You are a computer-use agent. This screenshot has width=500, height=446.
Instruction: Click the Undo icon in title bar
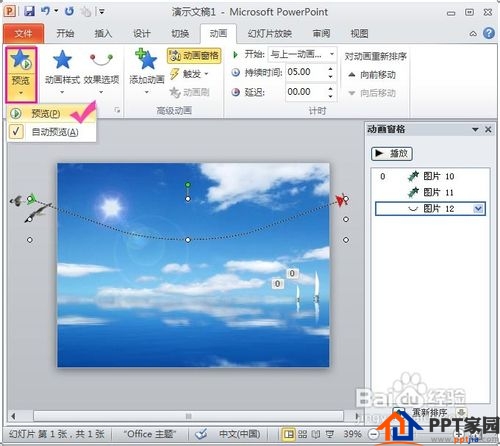[45, 12]
